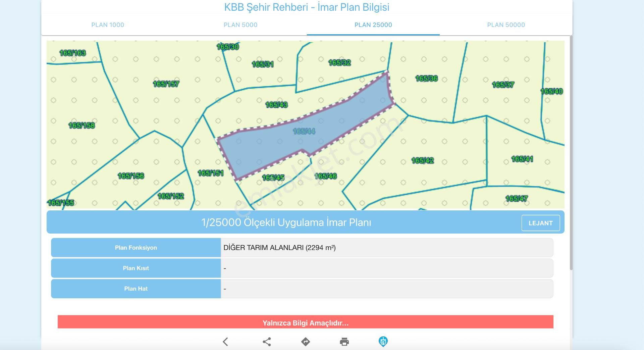Click parcel label 165/152

[x=171, y=196]
